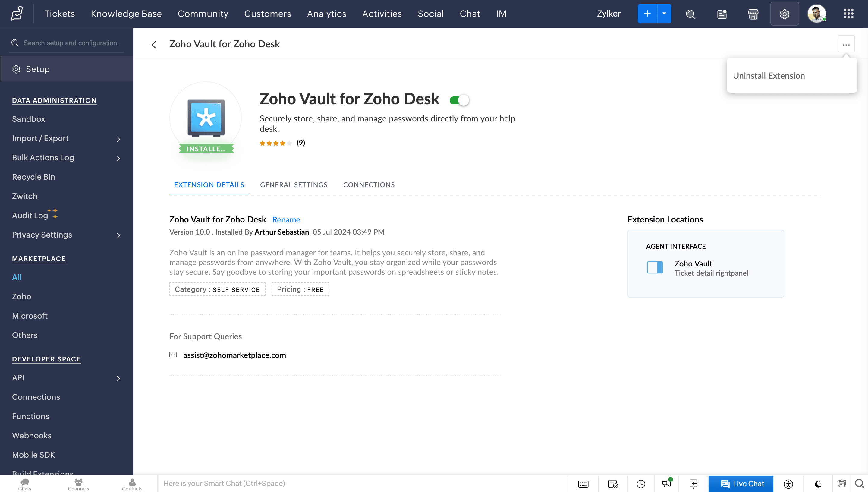This screenshot has height=492, width=868.
Task: Open the user profile avatar
Action: [x=817, y=14]
